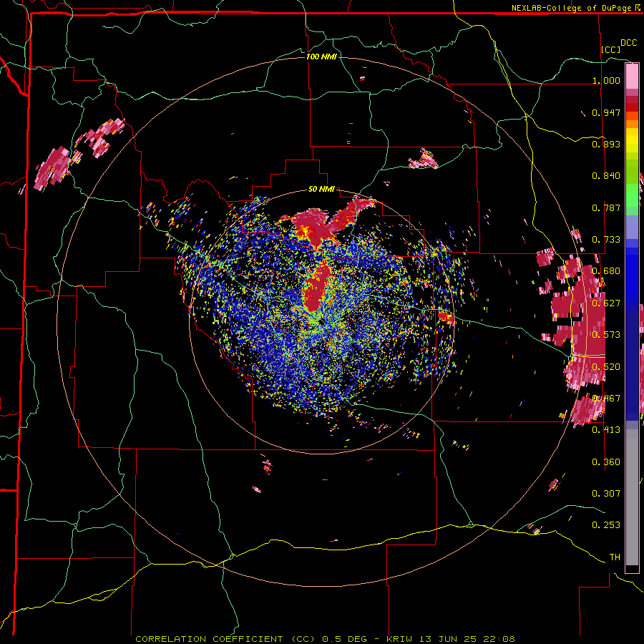Screen dimensions: 644x644
Task: Select the 0.573 scale value
Action: tap(606, 335)
